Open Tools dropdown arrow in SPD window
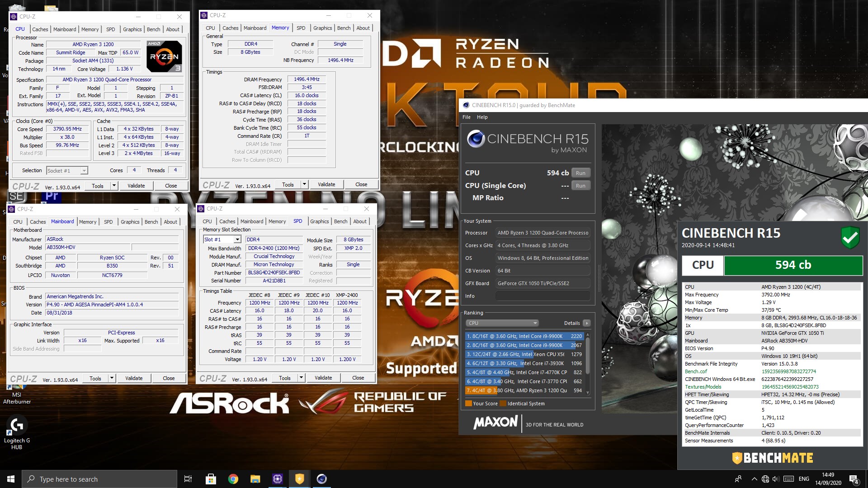868x488 pixels. (x=301, y=378)
